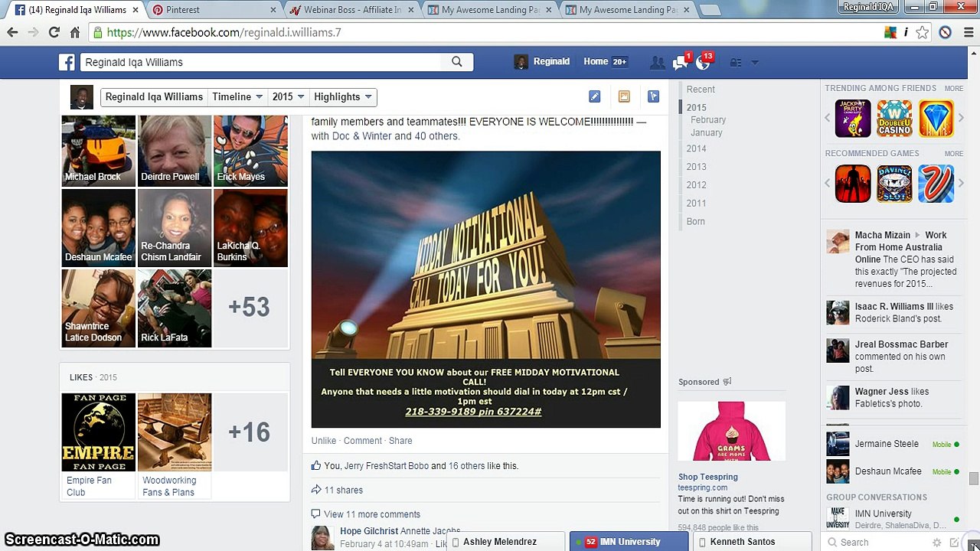Open Michael Brock friend thumbnail
Viewport: 980px width, 551px height.
tap(99, 151)
